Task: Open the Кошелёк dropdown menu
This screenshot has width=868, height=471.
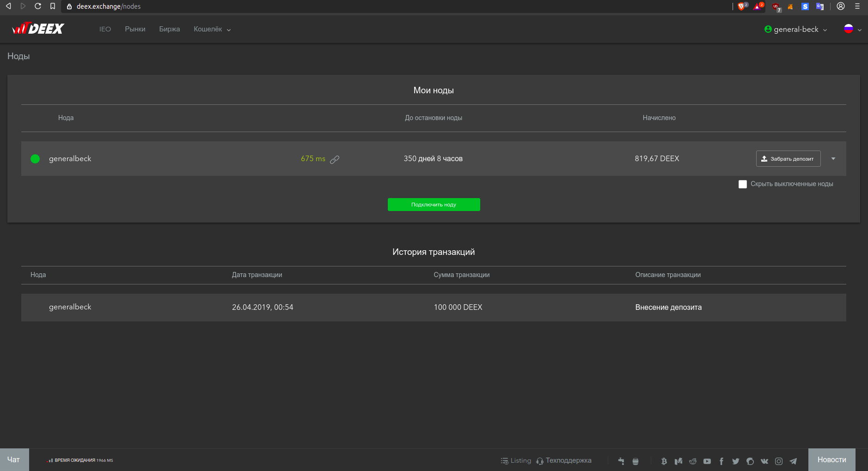Action: 212,29
